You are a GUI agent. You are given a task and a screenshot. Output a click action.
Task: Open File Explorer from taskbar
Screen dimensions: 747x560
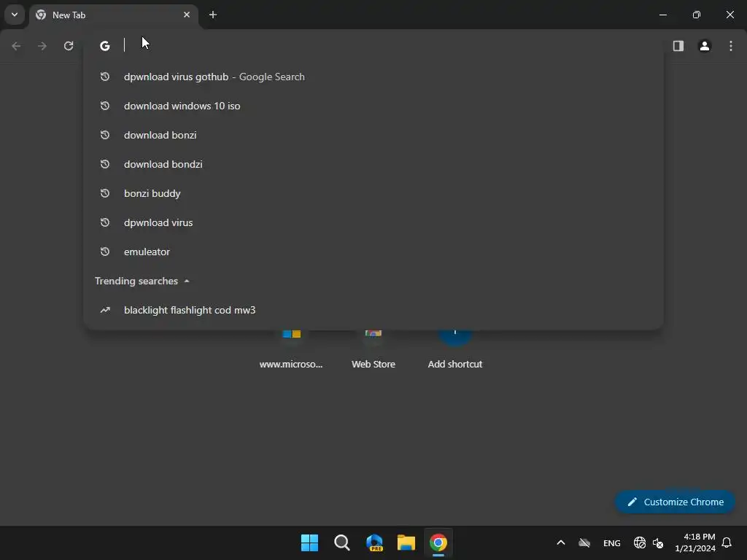406,542
